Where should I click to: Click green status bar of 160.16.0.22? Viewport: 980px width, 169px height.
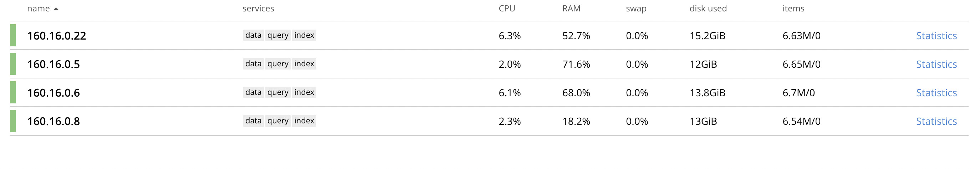click(x=13, y=35)
